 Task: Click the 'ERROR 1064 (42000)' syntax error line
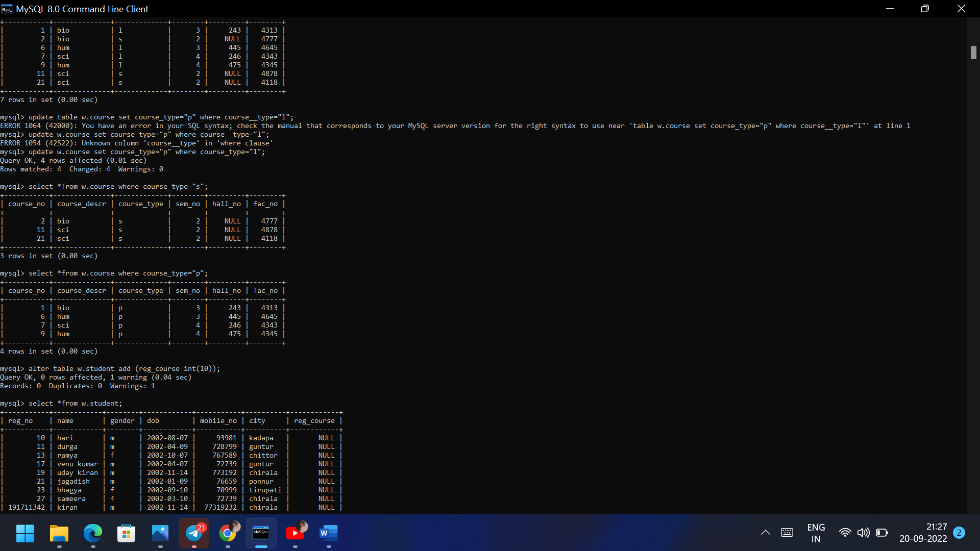click(455, 126)
